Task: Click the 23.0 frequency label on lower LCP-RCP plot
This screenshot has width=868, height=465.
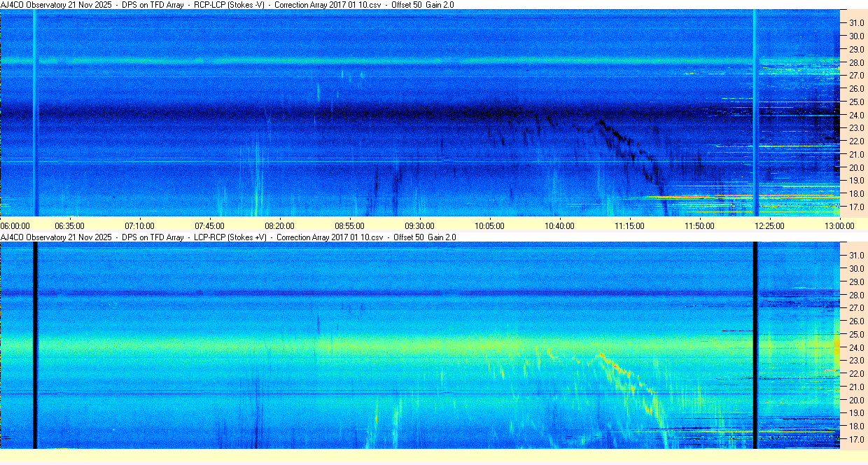Action: [x=857, y=361]
